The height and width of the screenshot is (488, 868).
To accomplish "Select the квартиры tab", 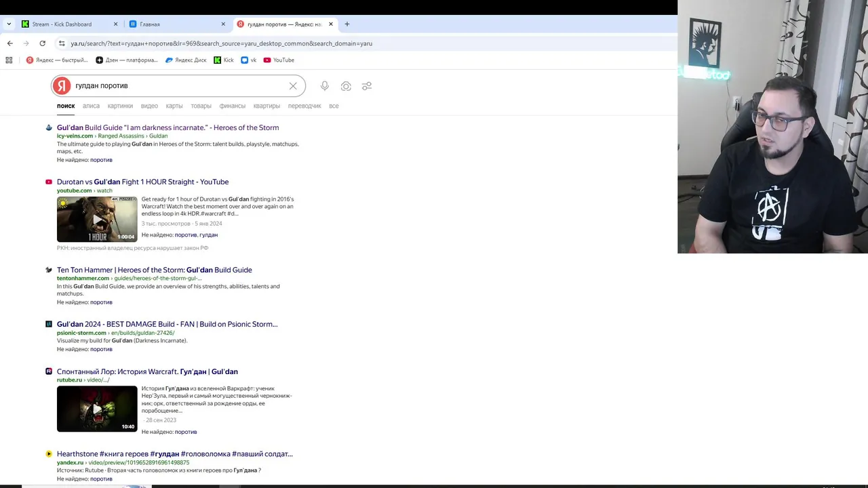I will (267, 106).
